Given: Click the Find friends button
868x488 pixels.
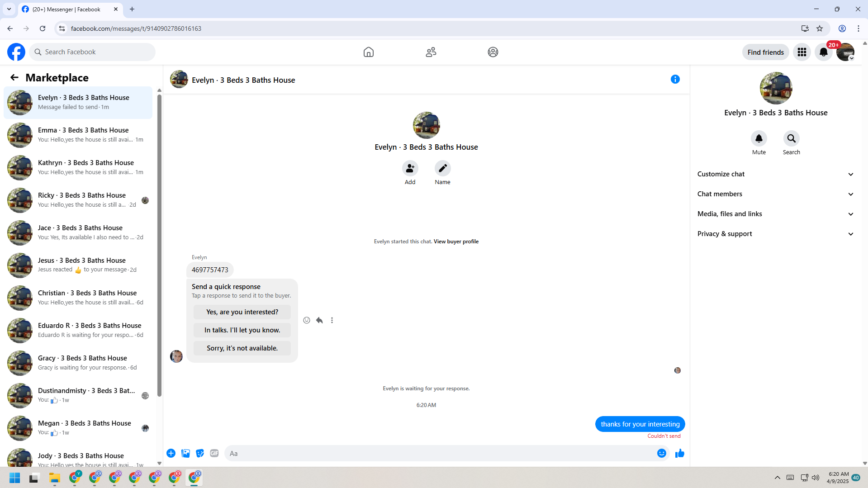Looking at the screenshot, I should coord(766,52).
